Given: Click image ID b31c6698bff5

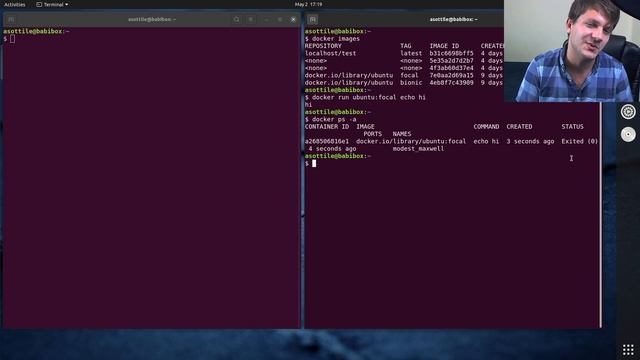Looking at the screenshot, I should click(x=451, y=53).
